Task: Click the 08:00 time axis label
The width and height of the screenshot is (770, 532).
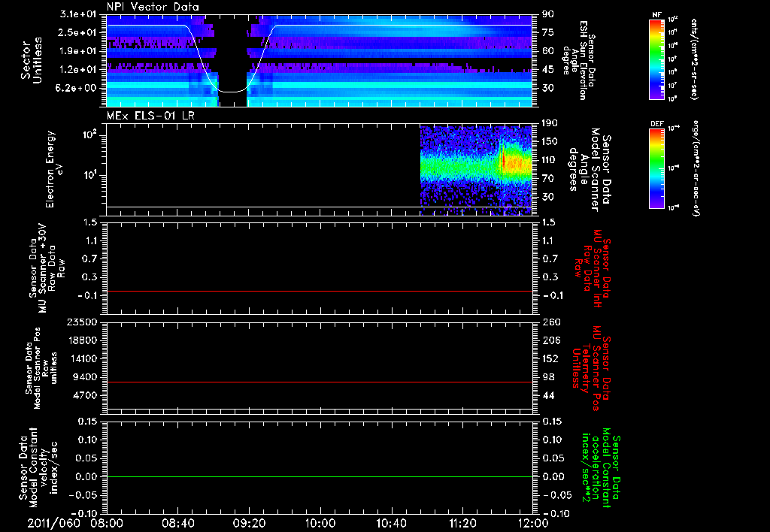Action: [x=106, y=521]
